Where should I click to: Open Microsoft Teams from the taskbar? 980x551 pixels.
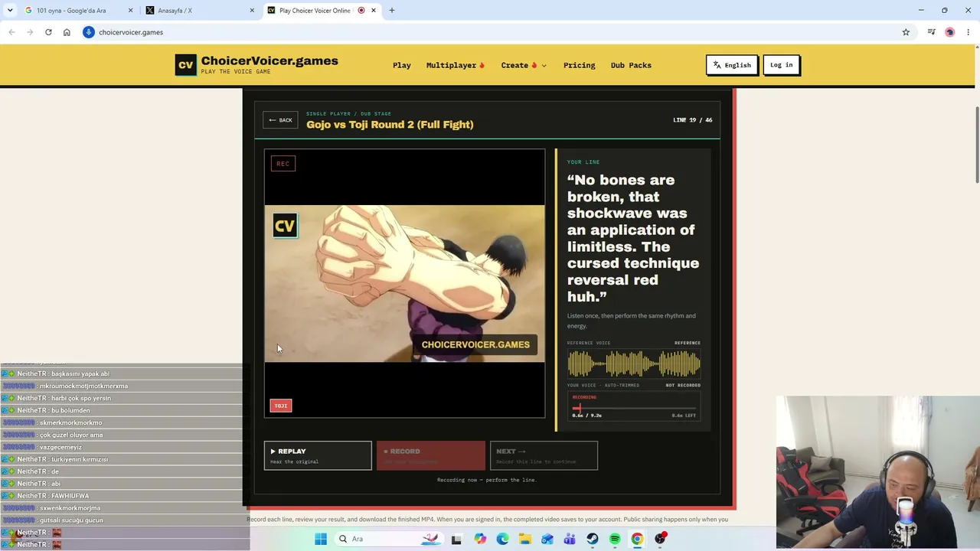[x=570, y=539]
